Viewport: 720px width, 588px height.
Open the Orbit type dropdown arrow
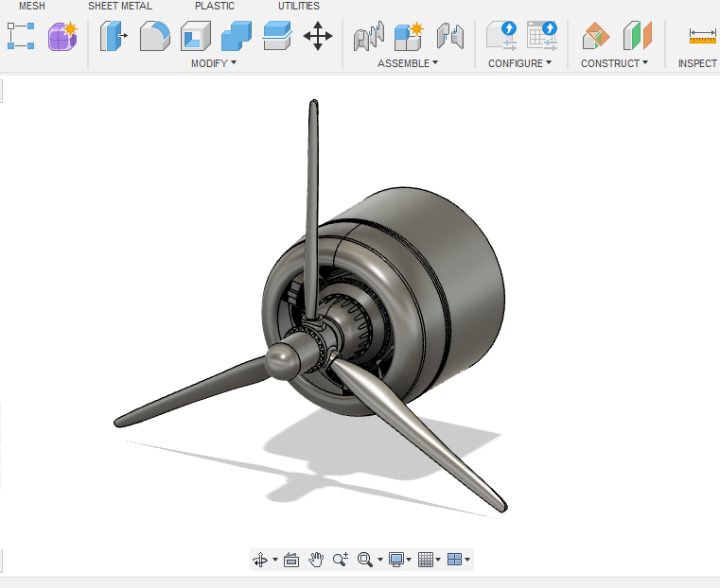pos(275,560)
